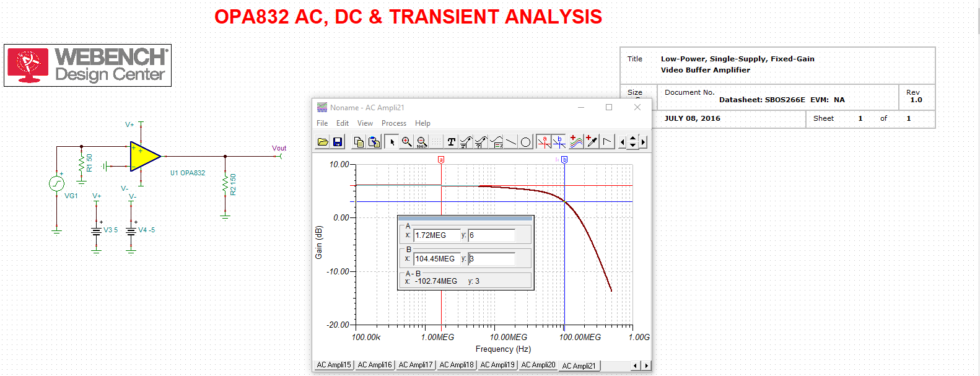Click the red cursor a marker atop graph
980x376 pixels.
tap(441, 159)
